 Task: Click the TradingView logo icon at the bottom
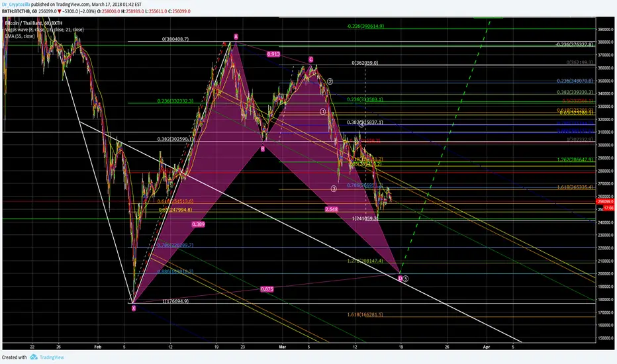pyautogui.click(x=34, y=357)
